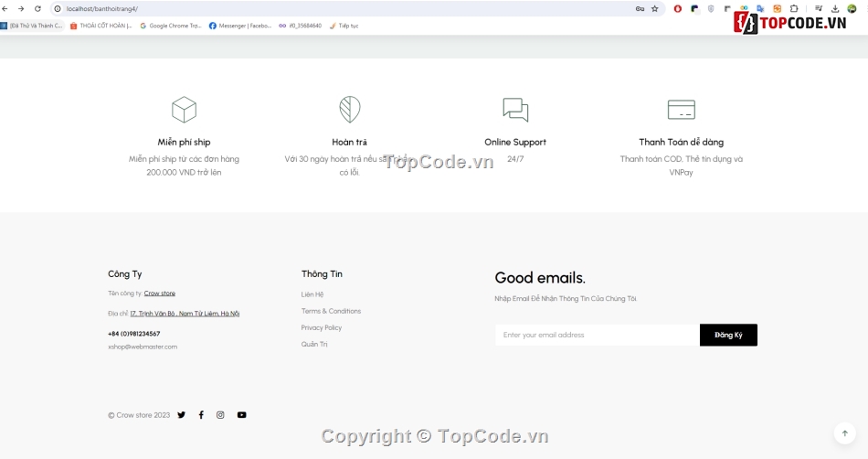Click the browser back arrow
868x459 pixels.
click(5, 9)
